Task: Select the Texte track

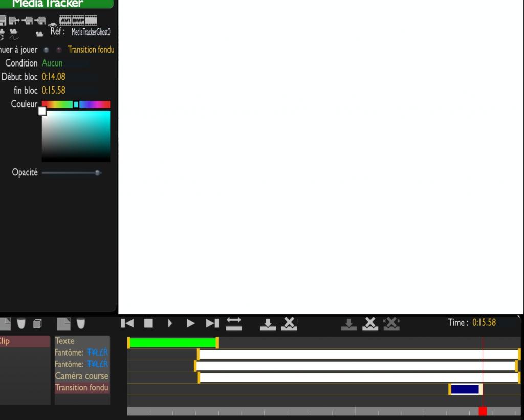Action: tap(82, 341)
